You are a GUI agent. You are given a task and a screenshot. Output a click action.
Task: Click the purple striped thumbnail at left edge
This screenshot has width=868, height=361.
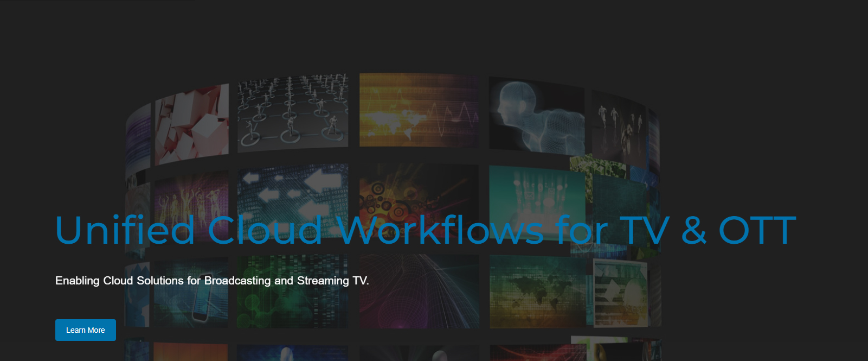pyautogui.click(x=138, y=138)
